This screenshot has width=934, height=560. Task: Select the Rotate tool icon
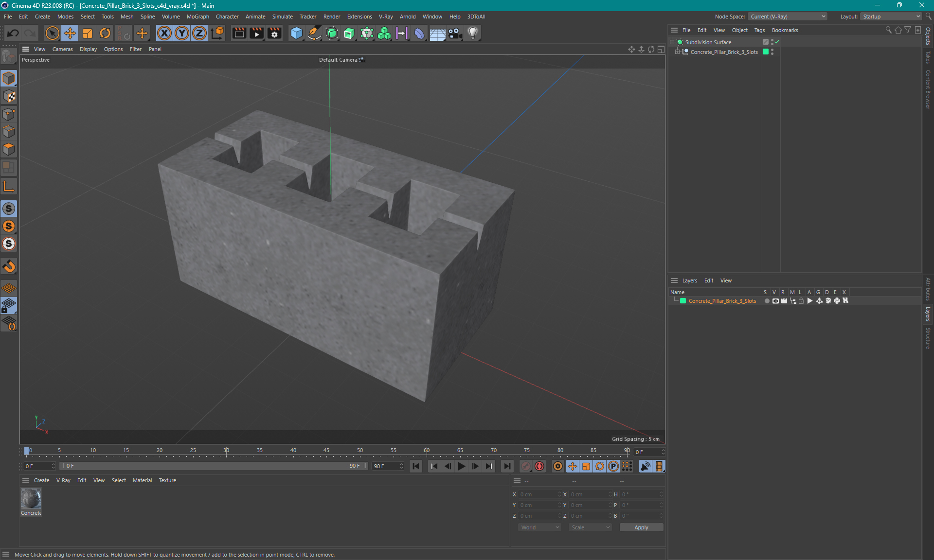coord(104,33)
